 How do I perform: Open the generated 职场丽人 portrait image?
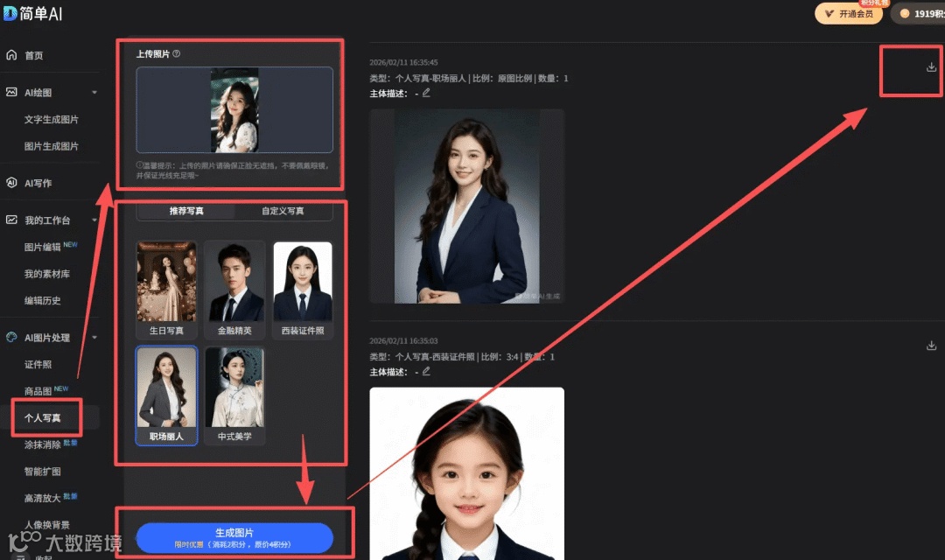click(467, 206)
